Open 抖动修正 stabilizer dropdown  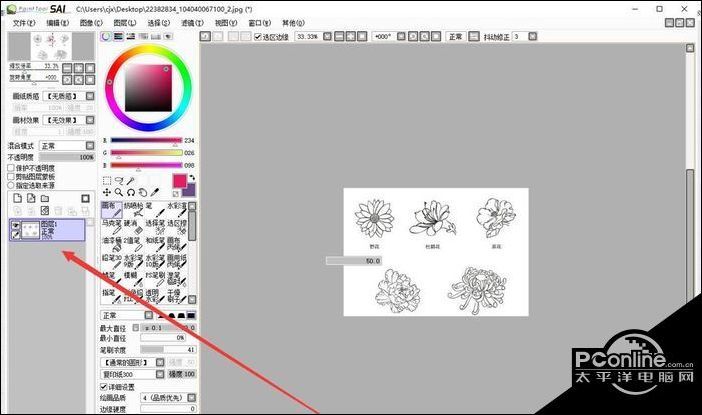(532, 37)
